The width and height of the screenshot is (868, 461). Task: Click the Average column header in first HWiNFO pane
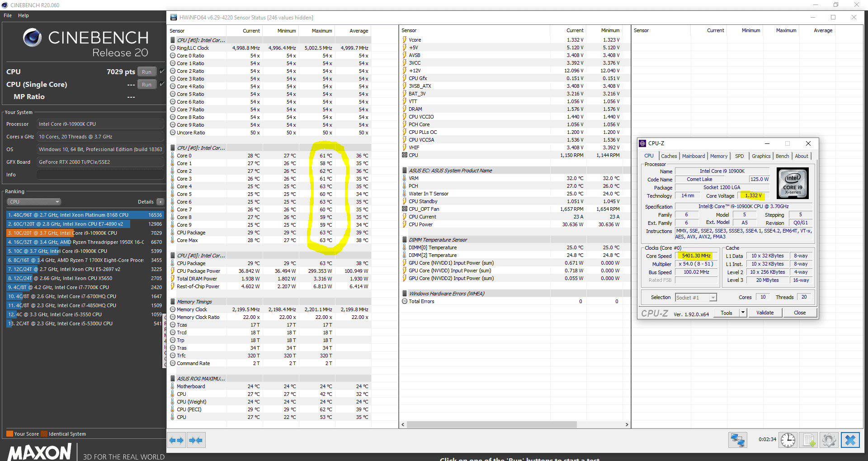(359, 31)
